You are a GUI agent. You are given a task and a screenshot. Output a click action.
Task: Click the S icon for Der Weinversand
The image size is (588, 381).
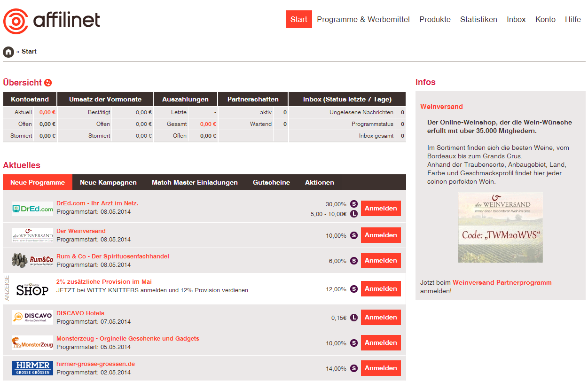[354, 235]
